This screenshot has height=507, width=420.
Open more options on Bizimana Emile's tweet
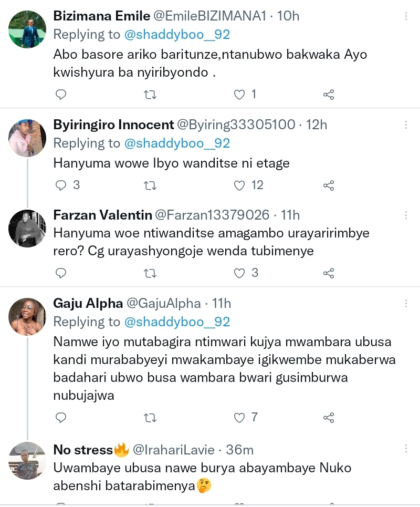pyautogui.click(x=406, y=16)
